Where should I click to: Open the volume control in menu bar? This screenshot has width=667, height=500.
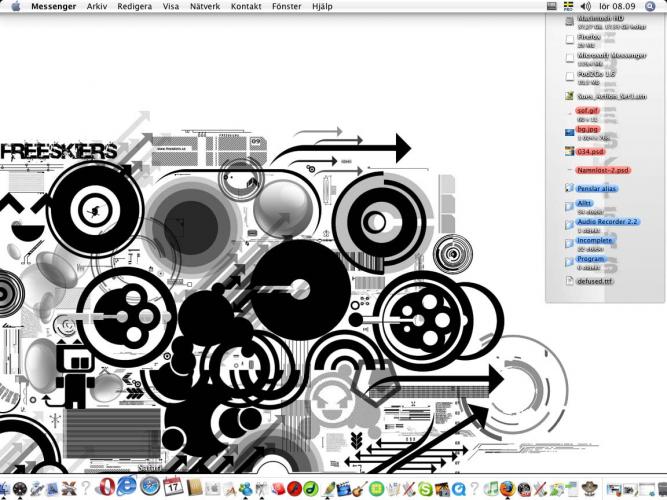point(585,6)
